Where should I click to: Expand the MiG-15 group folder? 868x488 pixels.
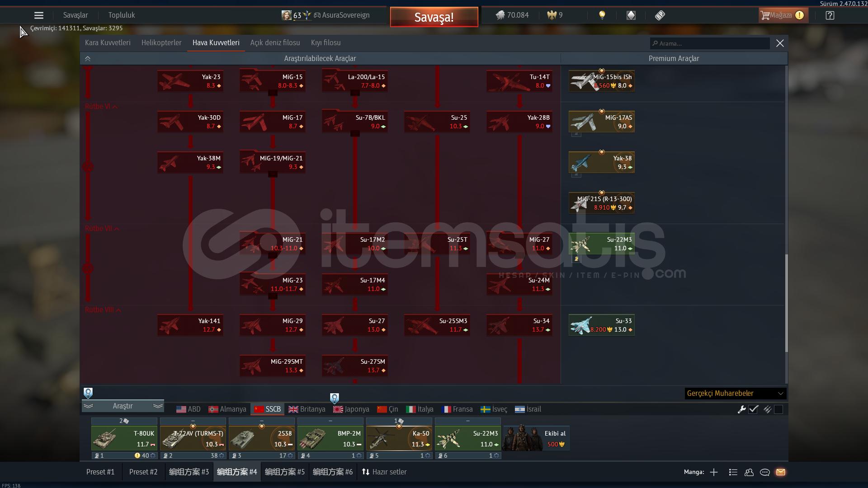click(x=273, y=81)
